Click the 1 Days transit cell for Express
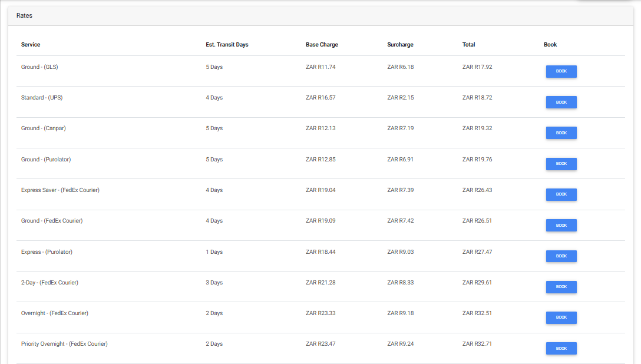 [214, 252]
